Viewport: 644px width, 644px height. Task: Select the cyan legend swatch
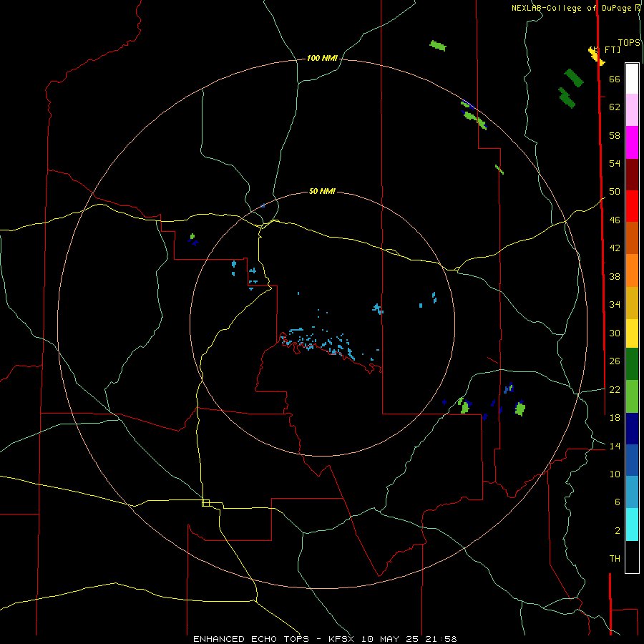[x=632, y=524]
